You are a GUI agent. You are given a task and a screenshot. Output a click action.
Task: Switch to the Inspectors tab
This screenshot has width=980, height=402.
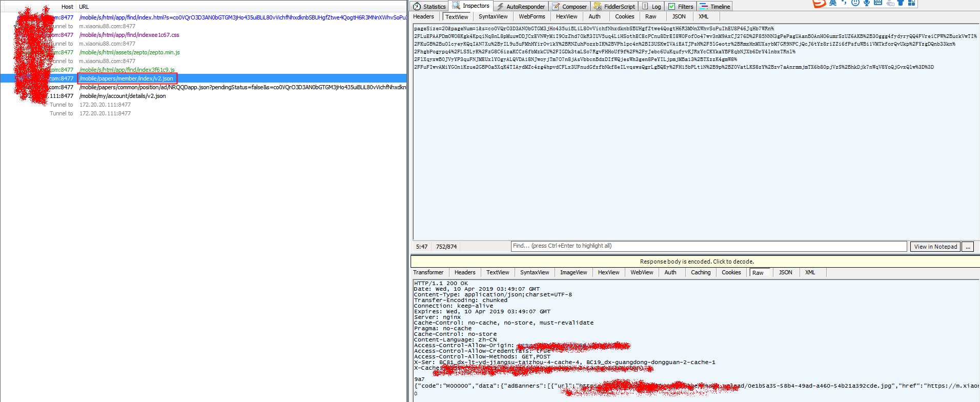tap(471, 6)
